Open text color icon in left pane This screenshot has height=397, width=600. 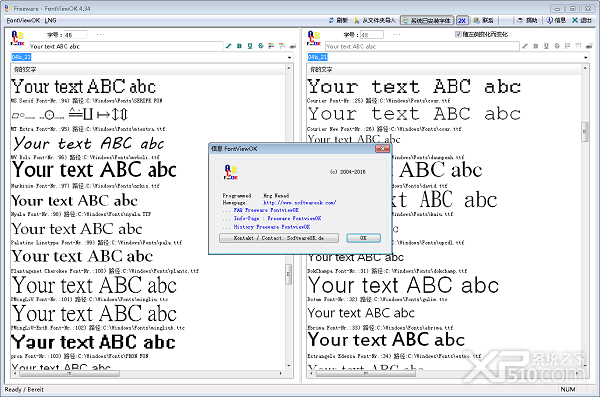[271, 46]
